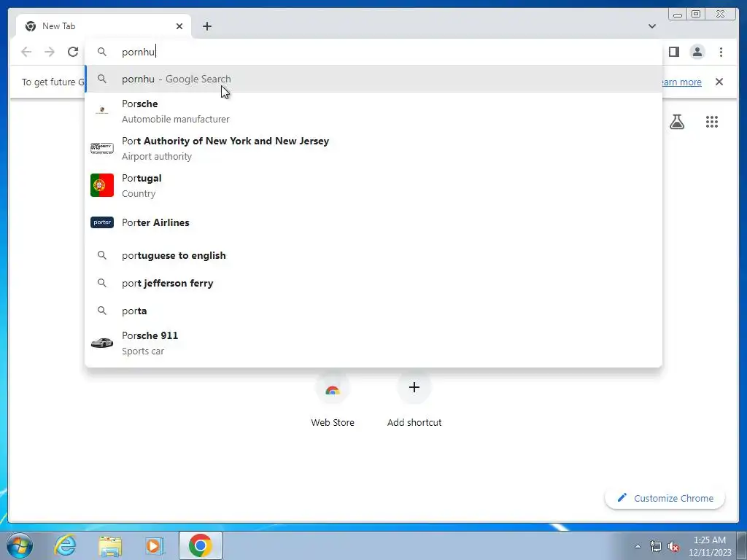
Task: Click the Portugal flag thumbnail
Action: (x=102, y=185)
